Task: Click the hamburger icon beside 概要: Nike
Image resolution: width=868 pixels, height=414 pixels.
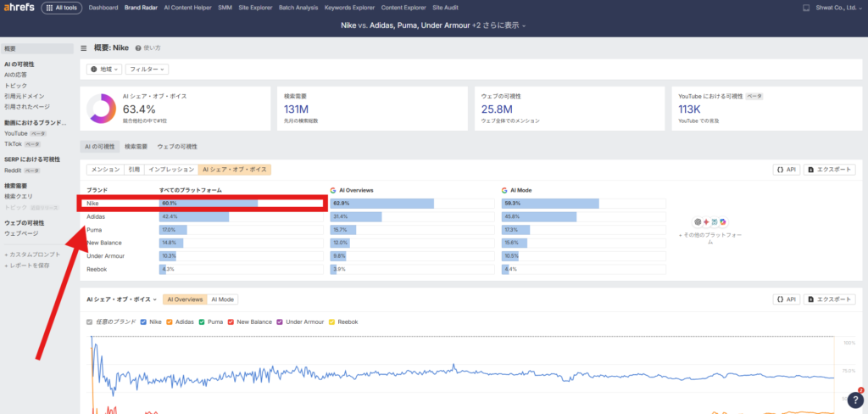Action: (x=83, y=48)
